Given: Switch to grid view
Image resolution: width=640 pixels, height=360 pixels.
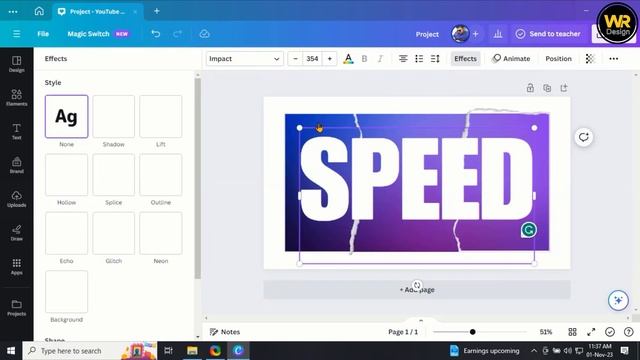Looking at the screenshot, I should 572,332.
